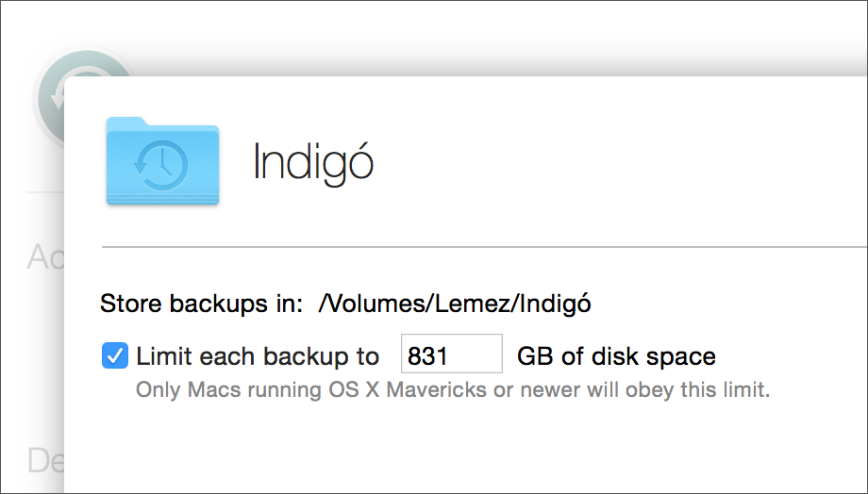
Task: Click the divider line under Indigó
Action: (x=484, y=247)
